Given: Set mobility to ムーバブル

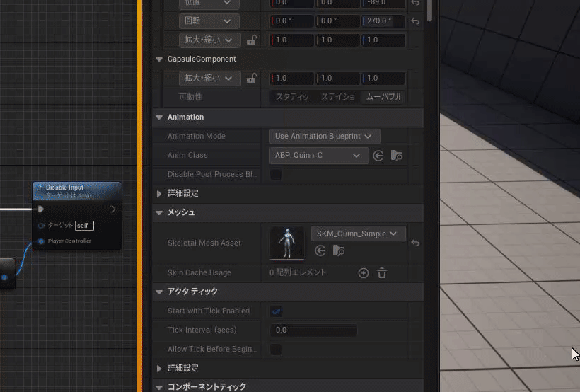Looking at the screenshot, I should point(383,97).
